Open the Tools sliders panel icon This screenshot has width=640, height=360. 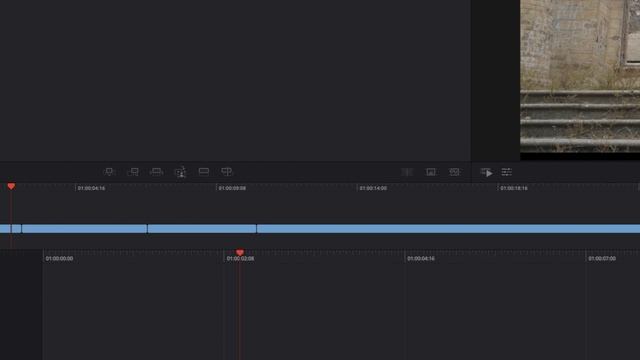tap(507, 172)
